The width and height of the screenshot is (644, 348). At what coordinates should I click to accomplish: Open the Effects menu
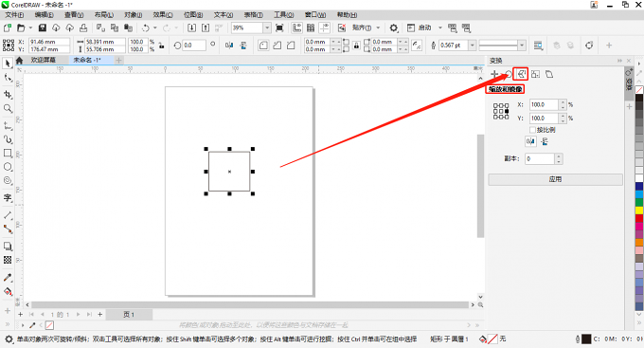163,15
